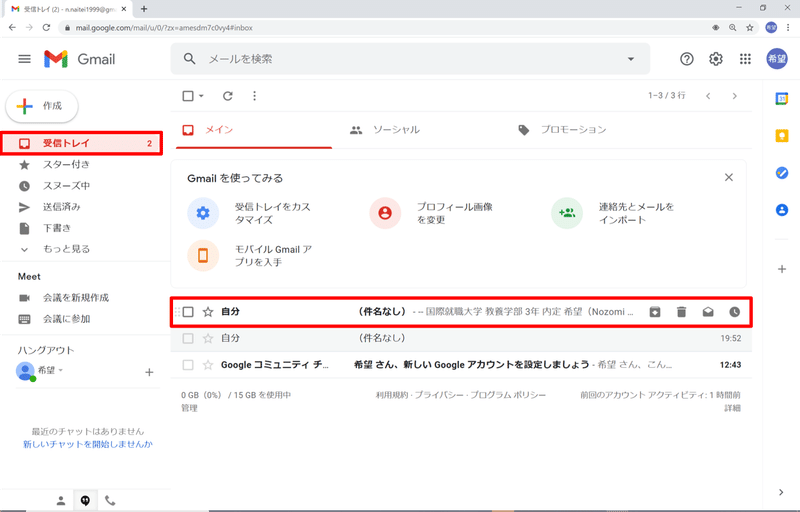800x512 pixels.
Task: Refresh the inbox list
Action: [228, 96]
